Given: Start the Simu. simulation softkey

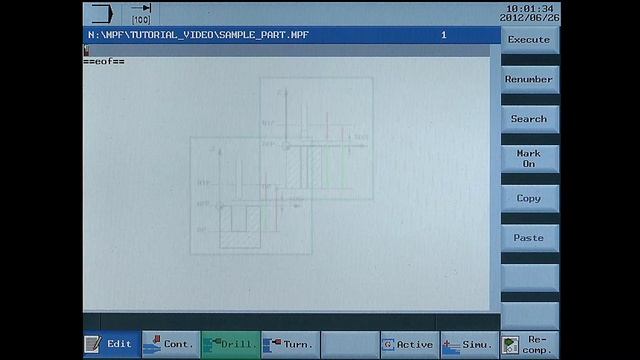Looking at the screenshot, I should tap(469, 344).
